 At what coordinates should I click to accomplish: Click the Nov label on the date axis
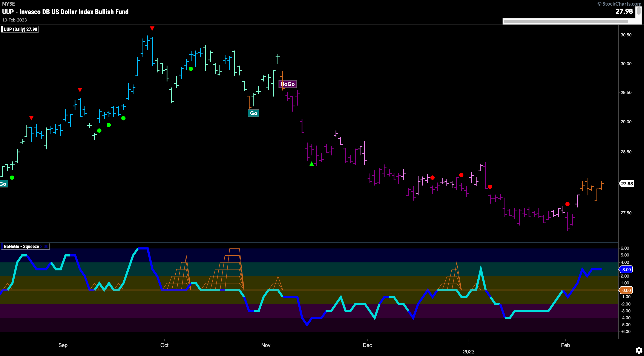coord(266,345)
